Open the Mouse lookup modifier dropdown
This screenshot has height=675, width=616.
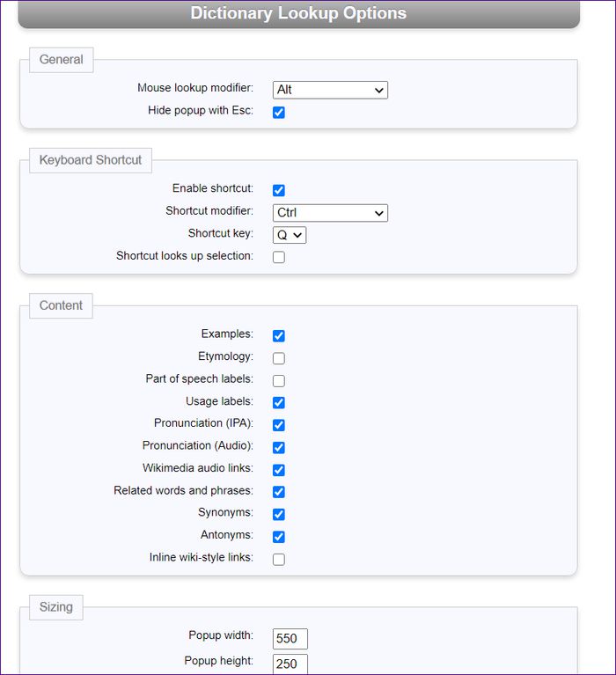pos(330,90)
